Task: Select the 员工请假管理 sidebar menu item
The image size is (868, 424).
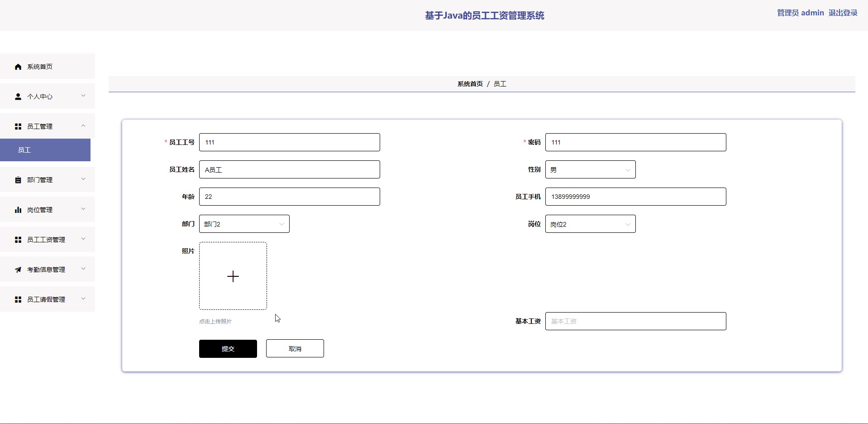Action: coord(48,299)
